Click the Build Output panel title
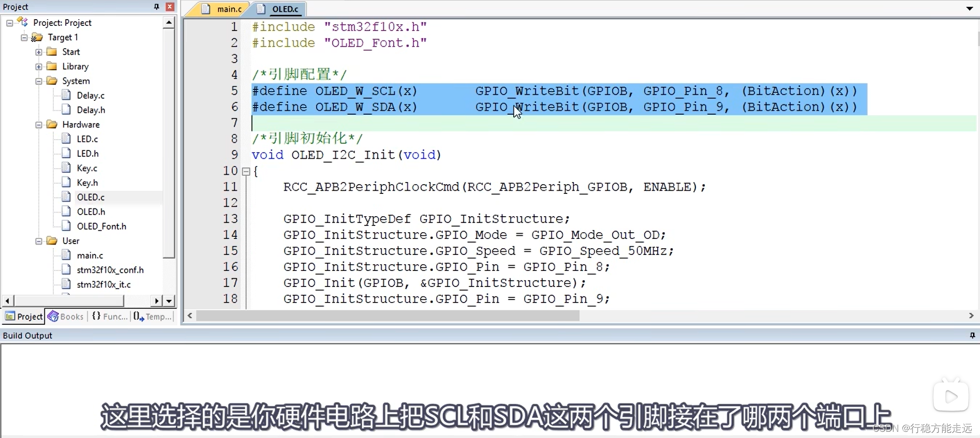 pyautogui.click(x=27, y=335)
